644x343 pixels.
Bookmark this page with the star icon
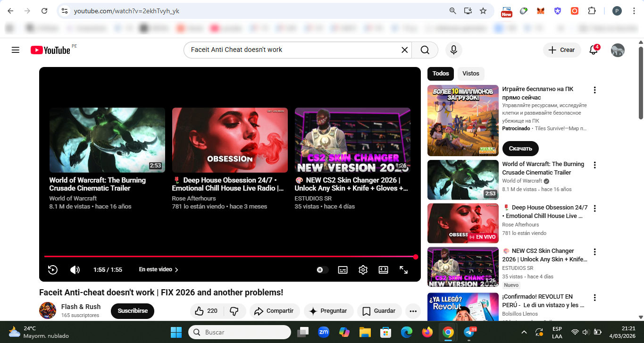[483, 11]
